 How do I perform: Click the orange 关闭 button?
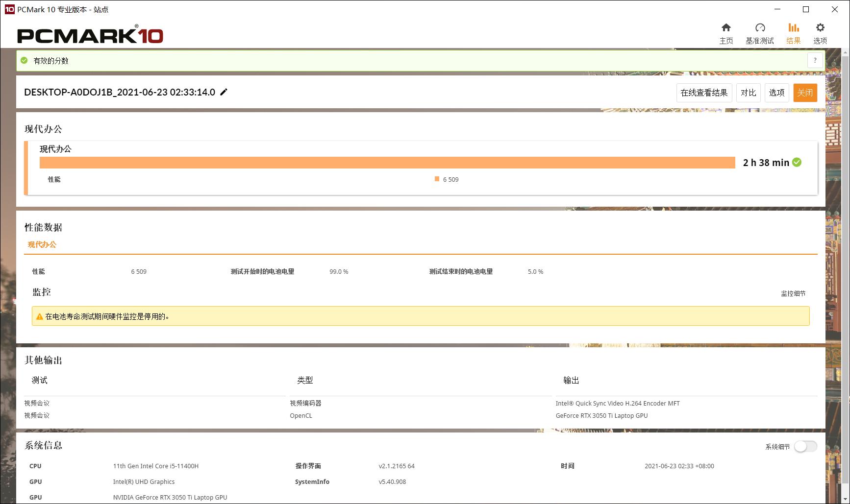click(x=805, y=93)
